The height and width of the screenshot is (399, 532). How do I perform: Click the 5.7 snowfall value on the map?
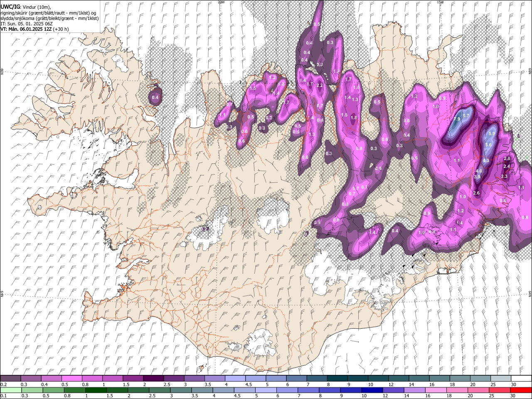click(x=466, y=116)
